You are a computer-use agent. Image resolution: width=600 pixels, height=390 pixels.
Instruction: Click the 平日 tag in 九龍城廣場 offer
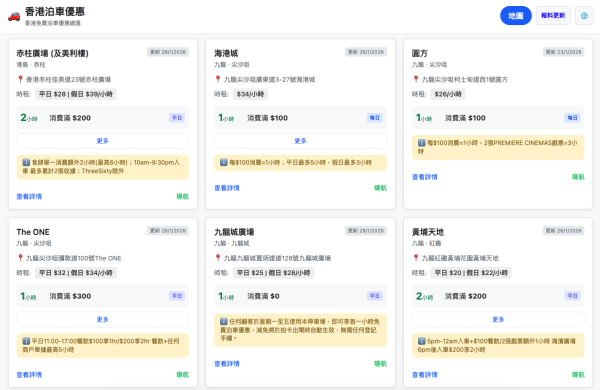(x=375, y=296)
